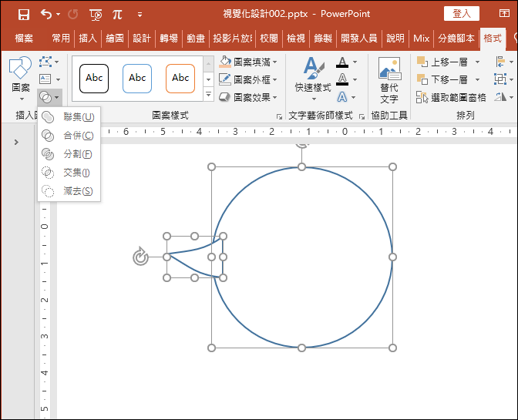Start slideshow from beginning icon
Image resolution: width=518 pixels, height=420 pixels.
tap(96, 15)
